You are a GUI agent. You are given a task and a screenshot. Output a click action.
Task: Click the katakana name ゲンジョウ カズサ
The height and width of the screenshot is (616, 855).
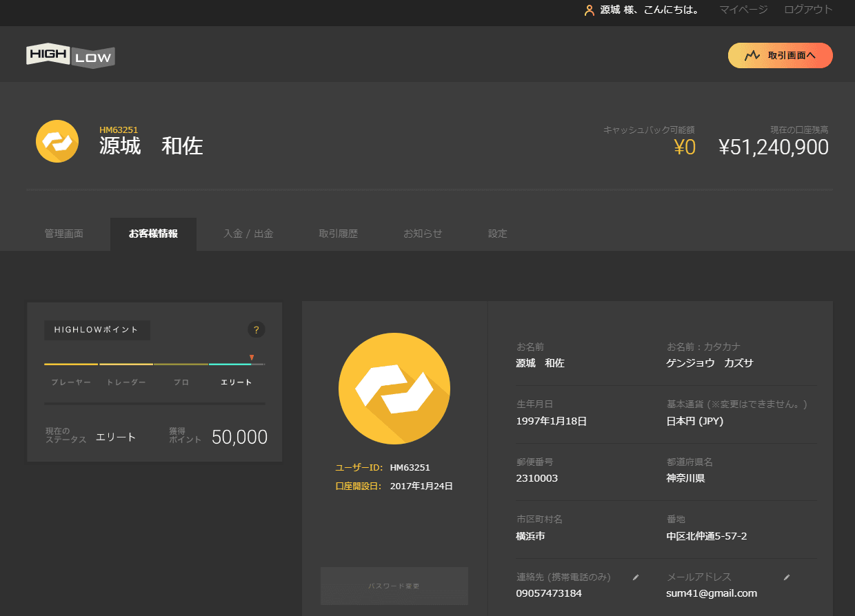pyautogui.click(x=710, y=363)
